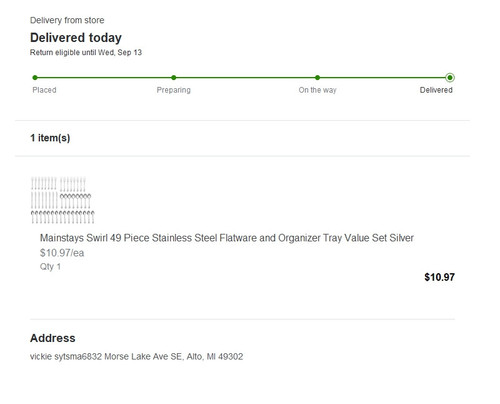Click the On the way step label
Screen dimensions: 500x404
317,90
